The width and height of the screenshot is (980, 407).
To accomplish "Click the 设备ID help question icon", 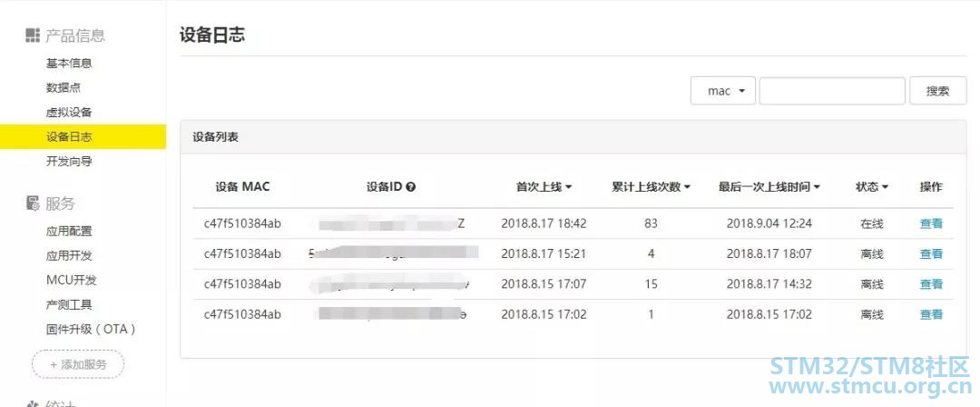I will click(411, 186).
